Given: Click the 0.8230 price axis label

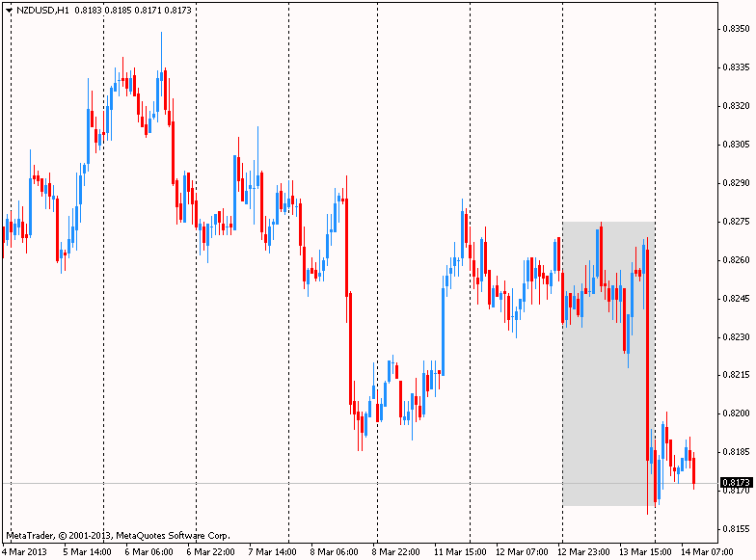Looking at the screenshot, I should click(x=736, y=337).
